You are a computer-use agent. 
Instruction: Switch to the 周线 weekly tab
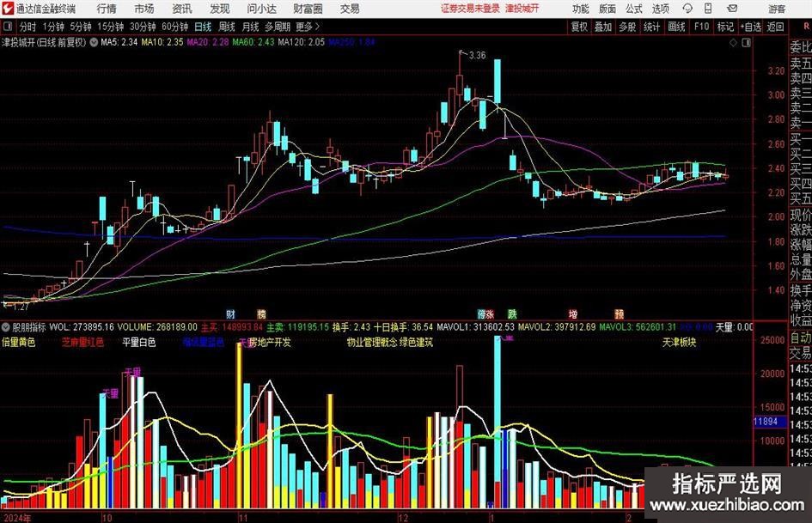pyautogui.click(x=226, y=27)
